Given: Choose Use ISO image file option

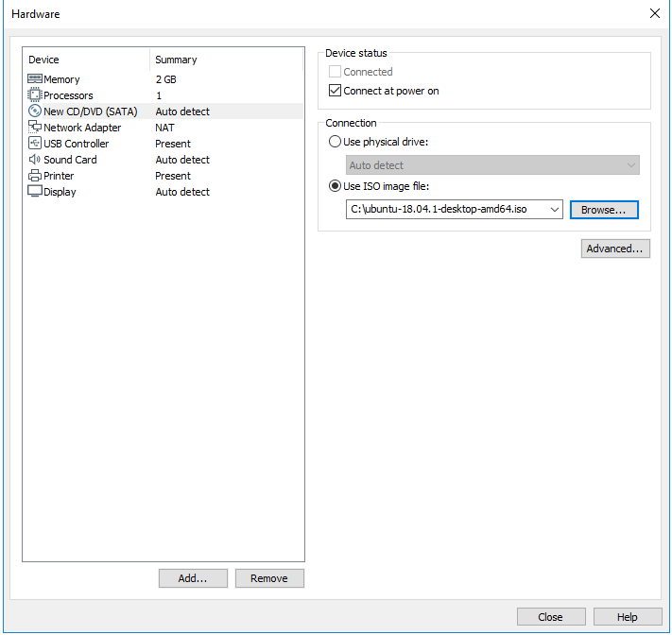Looking at the screenshot, I should tap(335, 186).
